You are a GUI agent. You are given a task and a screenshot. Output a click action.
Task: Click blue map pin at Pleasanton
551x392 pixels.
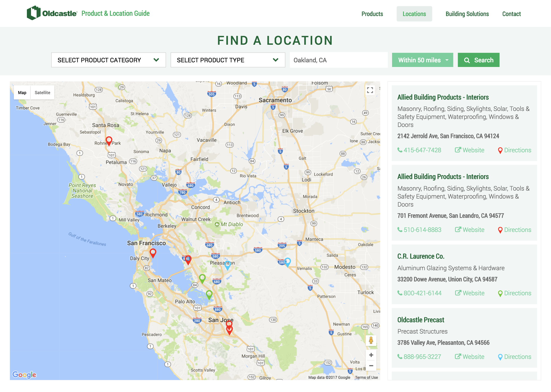[227, 265]
